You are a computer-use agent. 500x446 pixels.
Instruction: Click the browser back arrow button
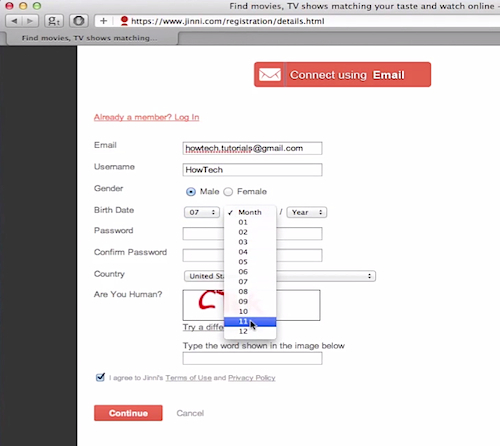click(x=14, y=21)
